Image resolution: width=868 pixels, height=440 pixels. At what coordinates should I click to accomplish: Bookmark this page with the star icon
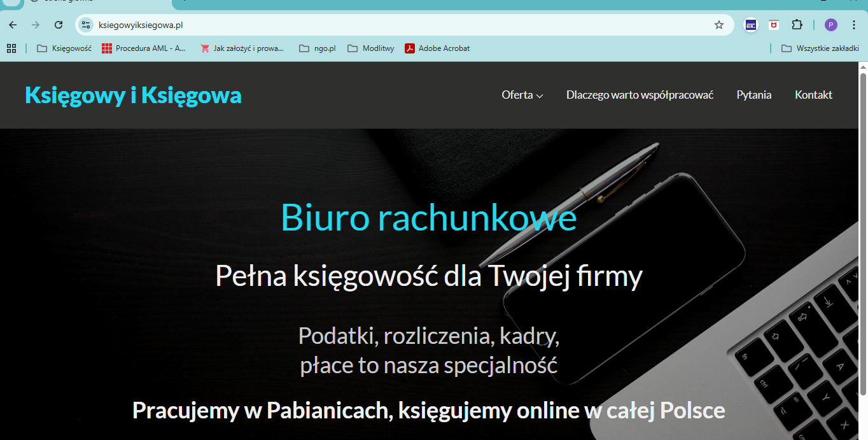(x=719, y=25)
